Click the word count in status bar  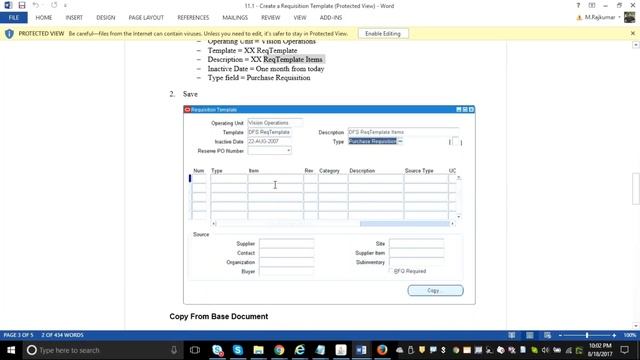62,335
